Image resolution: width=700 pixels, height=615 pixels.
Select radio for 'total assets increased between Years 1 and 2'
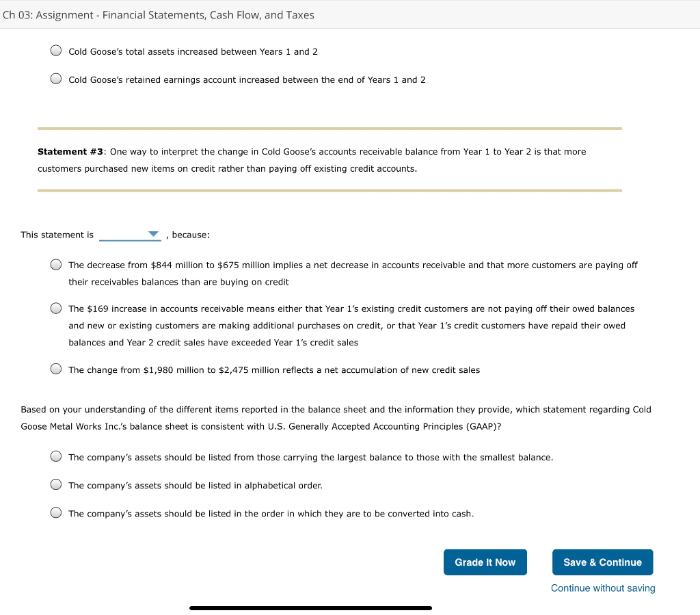[x=55, y=49]
